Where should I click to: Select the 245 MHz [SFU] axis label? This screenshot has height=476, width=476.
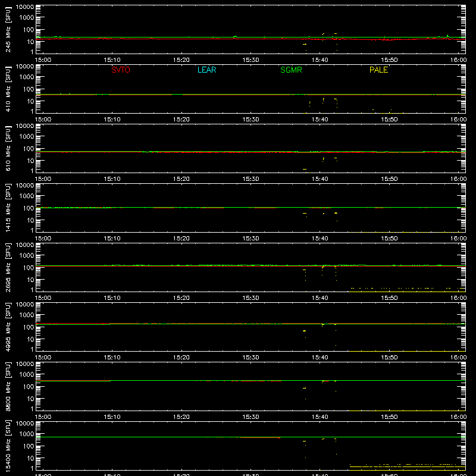coord(8,29)
